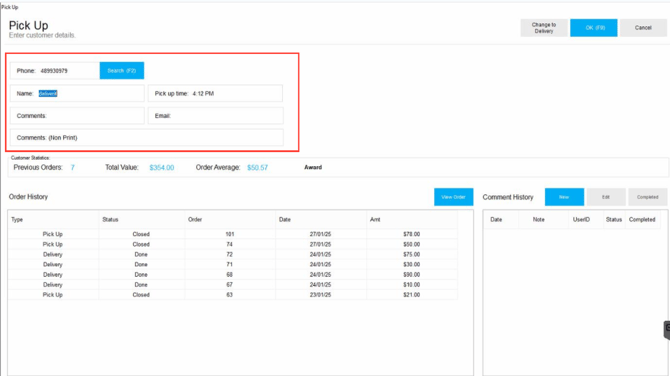Add a New comment in Comment History

pyautogui.click(x=564, y=197)
